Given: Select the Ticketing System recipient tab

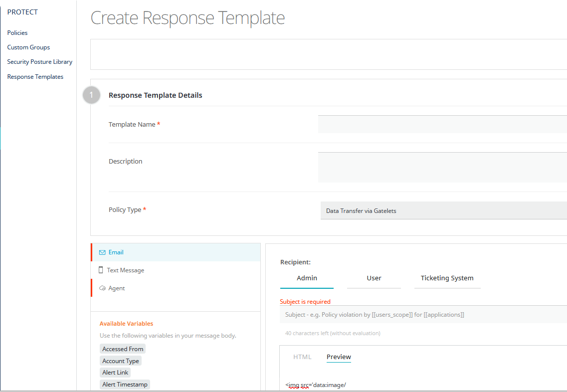Looking at the screenshot, I should (x=447, y=278).
